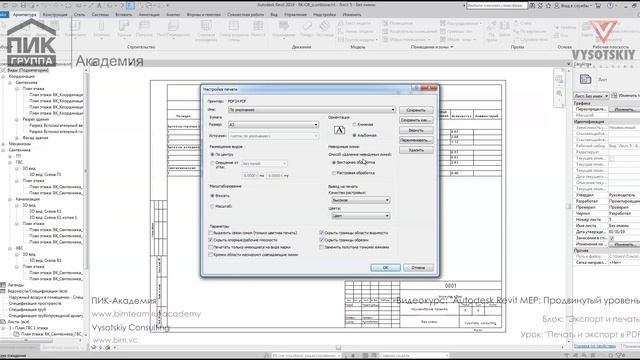Screen dimensions: 640x360
Task: Open the Архитектура ribbon tab
Action: pyautogui.click(x=24, y=15)
